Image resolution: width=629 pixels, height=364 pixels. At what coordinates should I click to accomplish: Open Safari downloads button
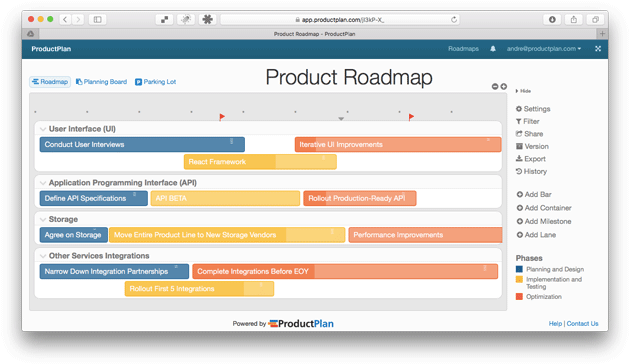coord(552,19)
